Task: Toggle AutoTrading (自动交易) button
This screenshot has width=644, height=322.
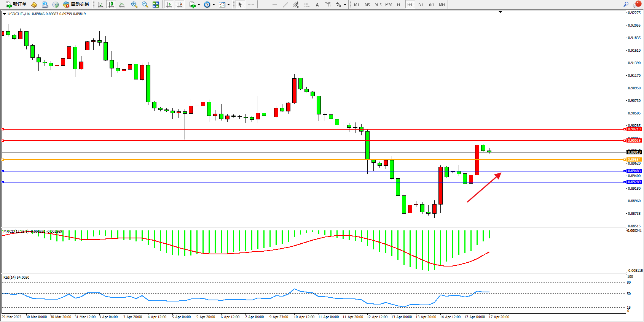Action: pos(76,5)
